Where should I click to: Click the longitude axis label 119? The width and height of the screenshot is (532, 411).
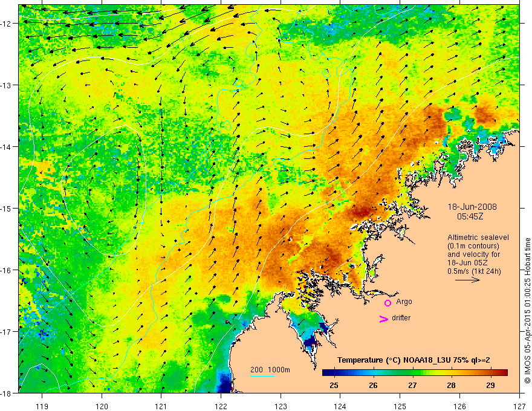tap(42, 406)
